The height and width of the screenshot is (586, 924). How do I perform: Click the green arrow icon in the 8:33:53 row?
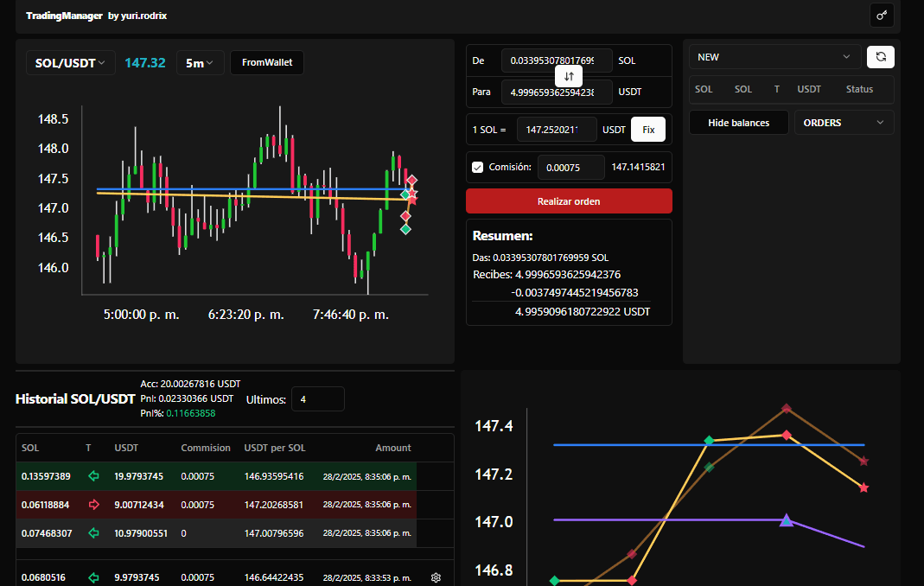point(93,576)
